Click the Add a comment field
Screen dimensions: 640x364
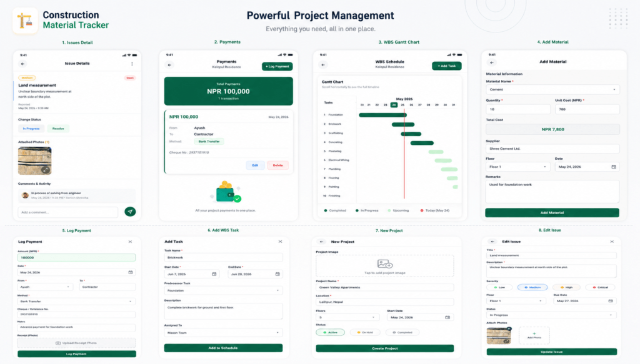[67, 212]
